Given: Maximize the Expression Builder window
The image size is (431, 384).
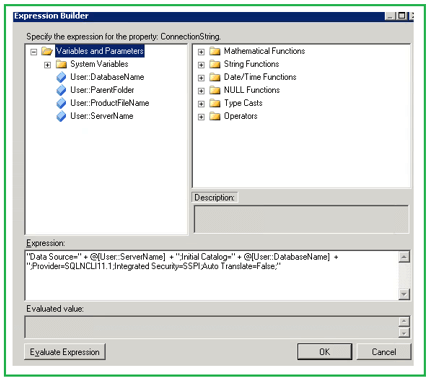Looking at the screenshot, I should click(402, 16).
